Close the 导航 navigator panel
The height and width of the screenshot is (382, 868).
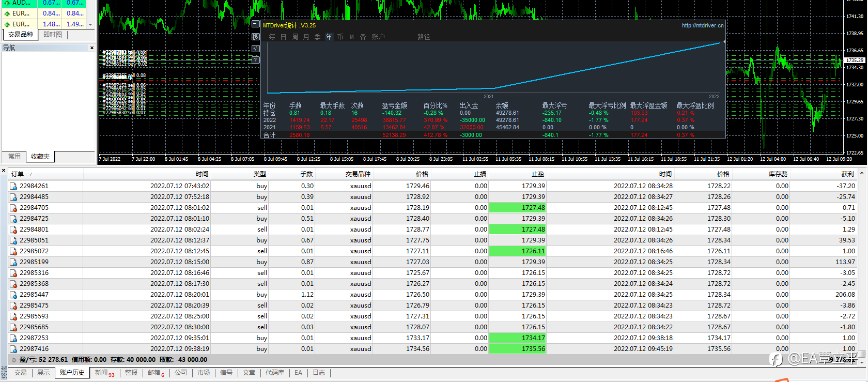(x=92, y=48)
